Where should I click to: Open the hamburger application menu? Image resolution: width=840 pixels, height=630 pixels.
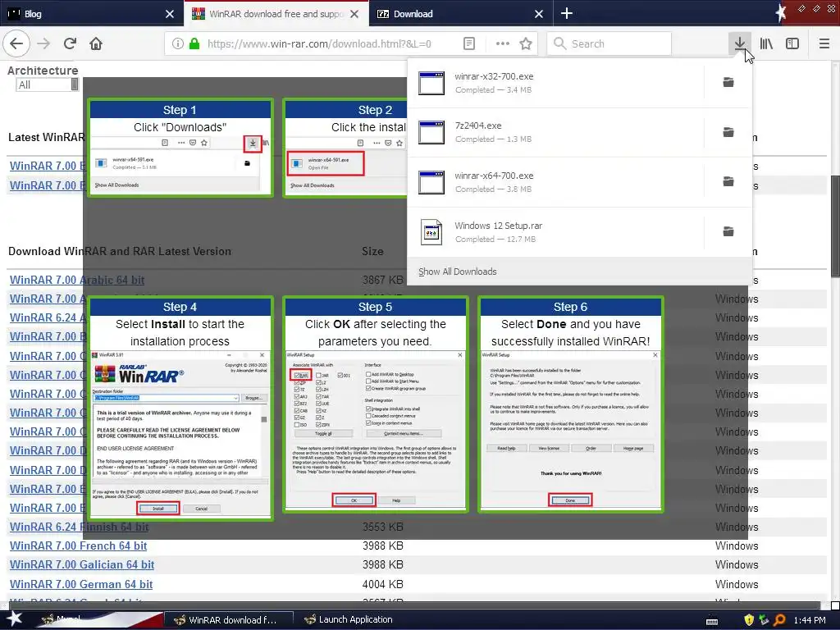click(x=824, y=44)
